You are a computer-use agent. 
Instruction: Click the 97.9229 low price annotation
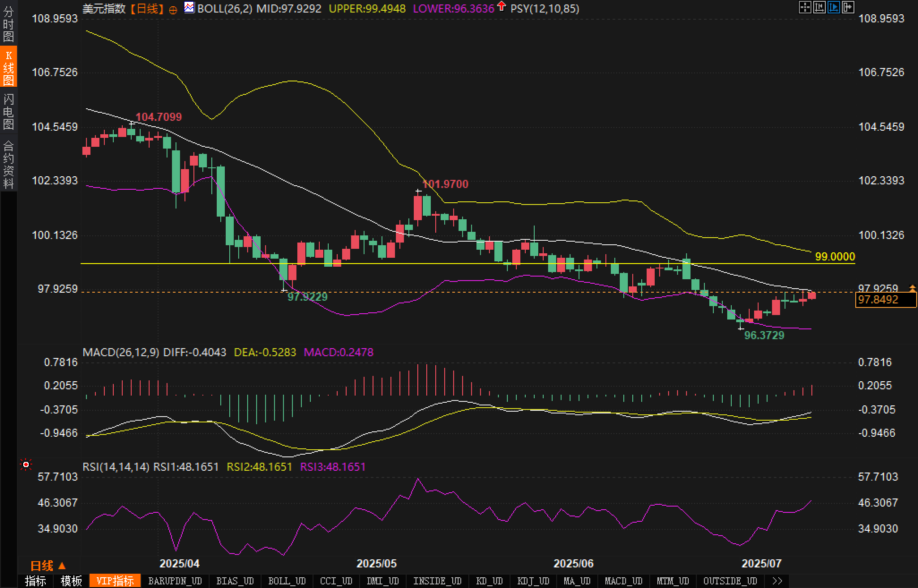307,297
